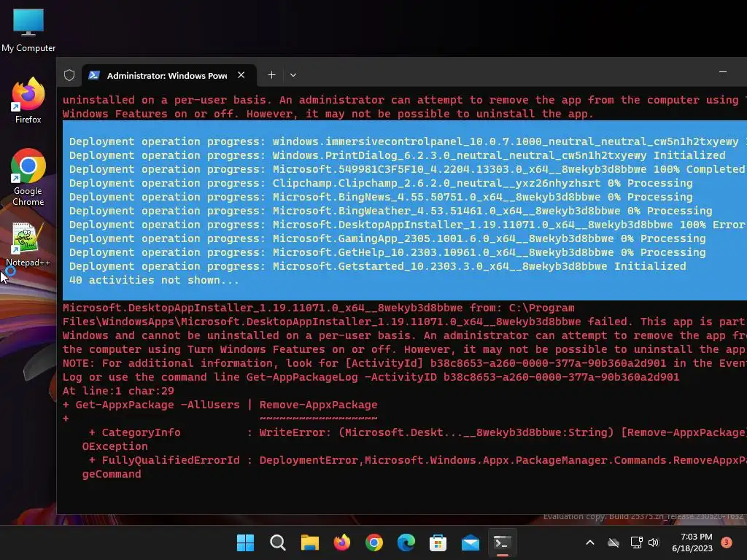Add a new terminal tab with the plus button

point(271,75)
